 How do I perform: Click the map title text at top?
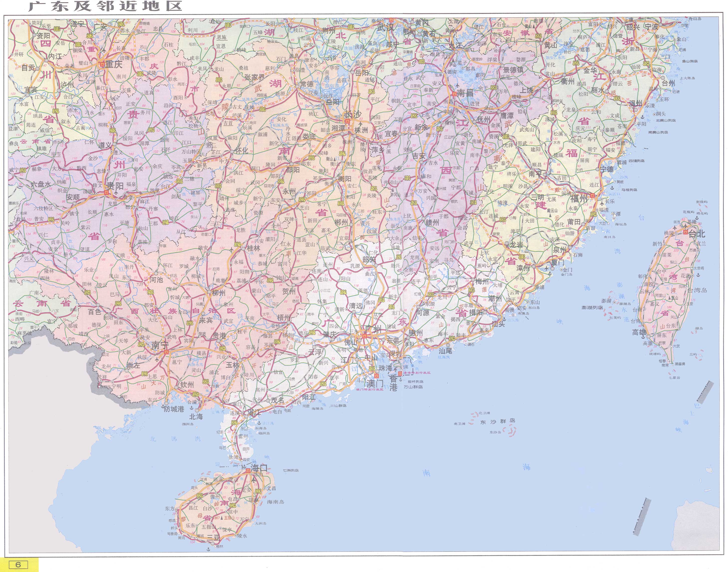coord(105,6)
